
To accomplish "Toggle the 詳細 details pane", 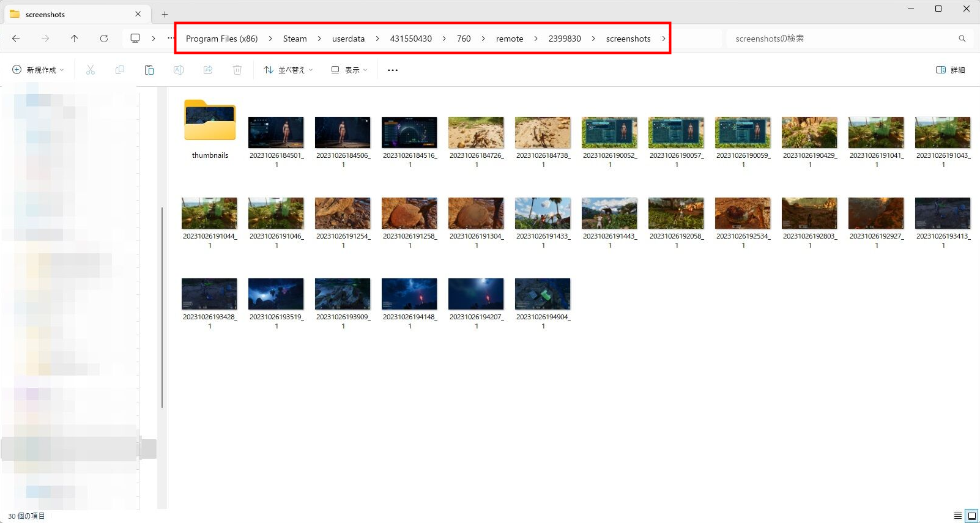I will [x=951, y=70].
